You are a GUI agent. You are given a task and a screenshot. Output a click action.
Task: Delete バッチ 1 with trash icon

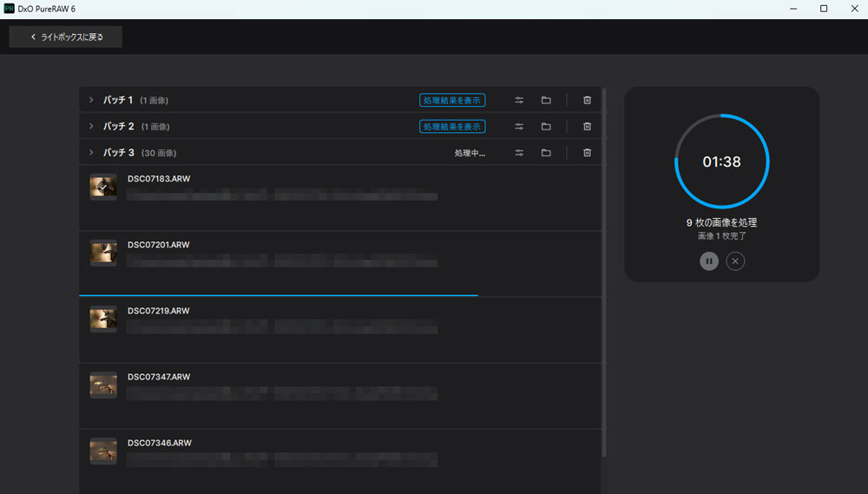tap(587, 101)
